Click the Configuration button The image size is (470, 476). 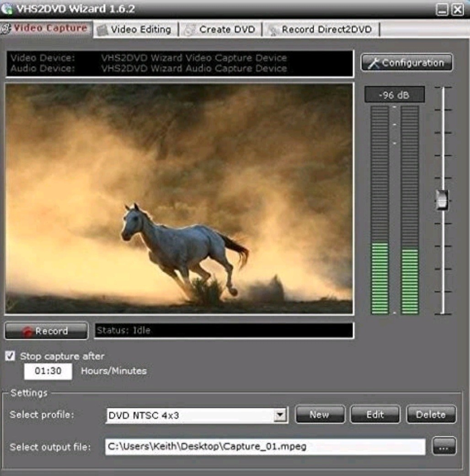click(x=407, y=63)
